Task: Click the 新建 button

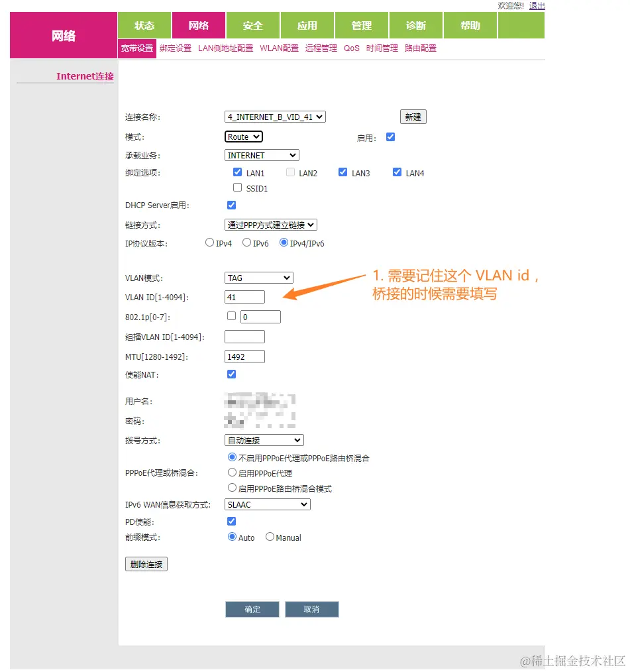Action: tap(413, 117)
